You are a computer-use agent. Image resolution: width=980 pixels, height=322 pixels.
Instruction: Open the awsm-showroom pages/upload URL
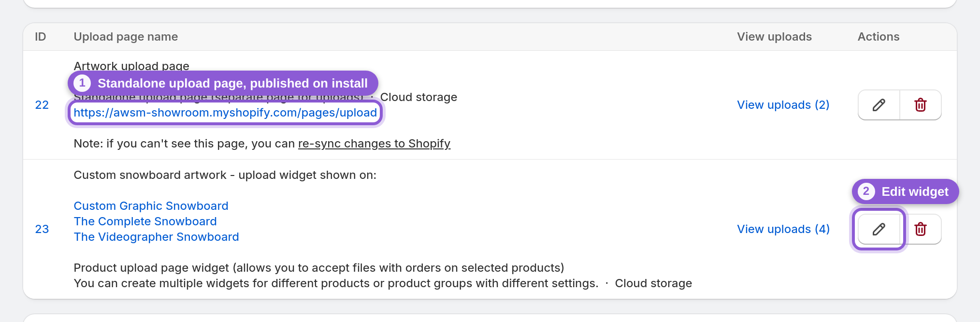pyautogui.click(x=225, y=113)
